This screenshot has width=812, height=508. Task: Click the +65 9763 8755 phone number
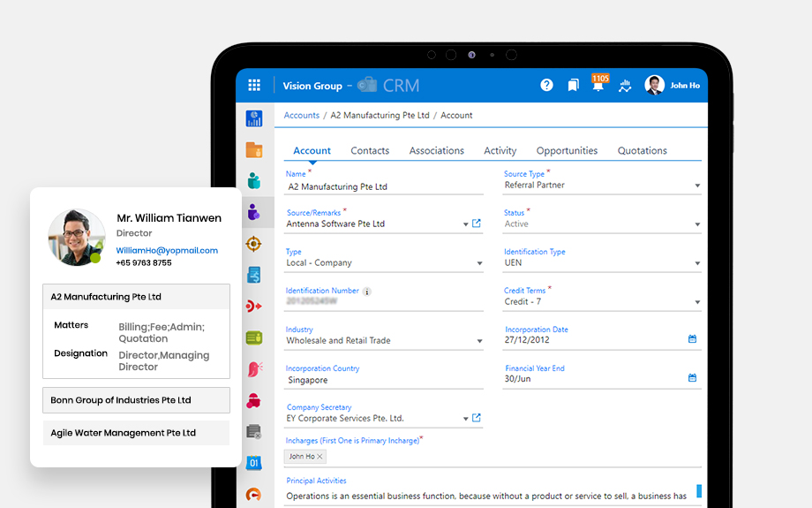tap(144, 262)
